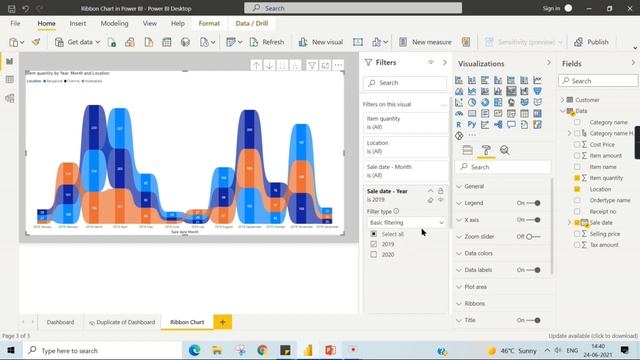Toggle the X axis switch
640x360 pixels.
click(x=533, y=220)
